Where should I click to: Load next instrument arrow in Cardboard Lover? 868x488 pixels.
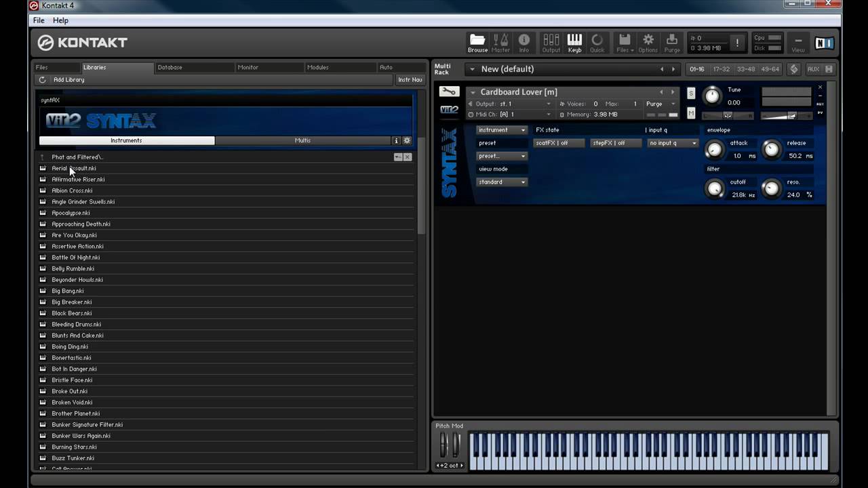(x=673, y=92)
